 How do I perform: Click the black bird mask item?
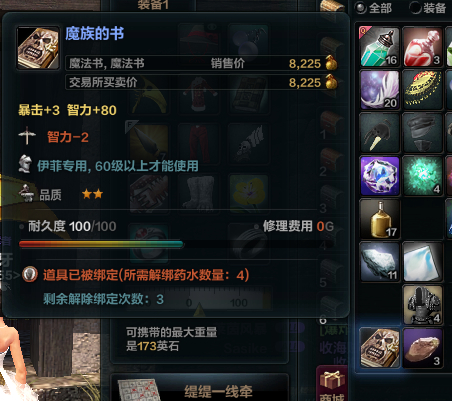point(380,133)
